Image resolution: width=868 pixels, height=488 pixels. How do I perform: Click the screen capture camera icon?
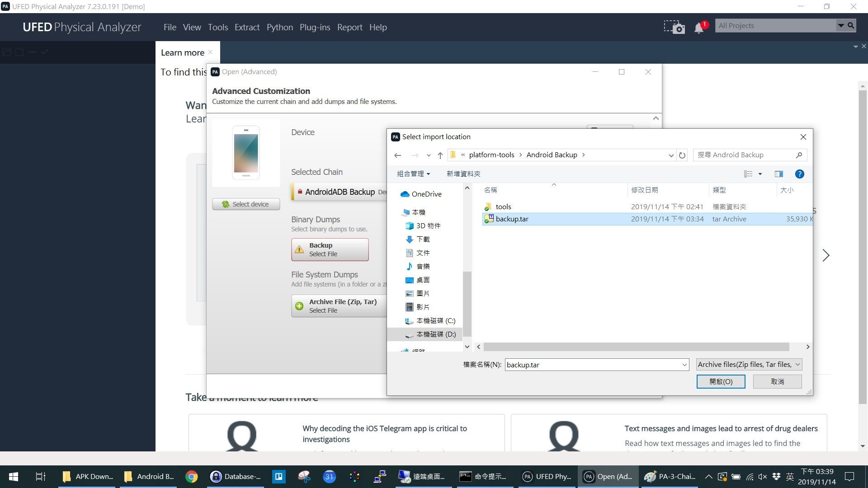coord(674,27)
